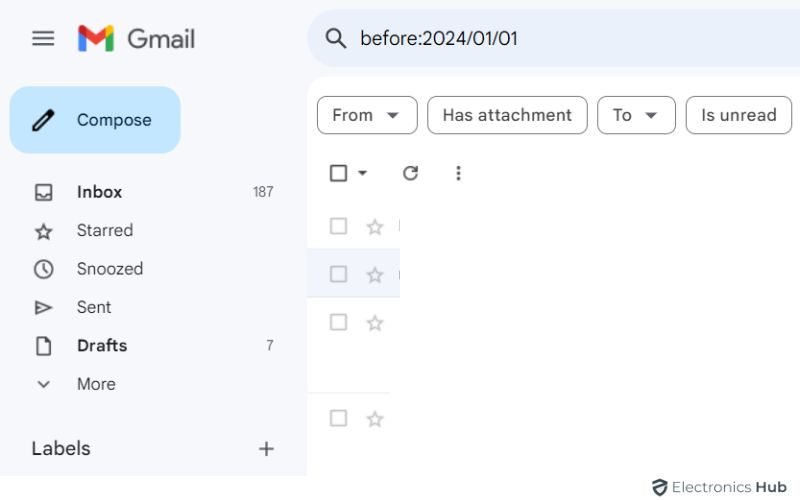Open the From filter dropdown
This screenshot has width=800, height=500.
[366, 115]
